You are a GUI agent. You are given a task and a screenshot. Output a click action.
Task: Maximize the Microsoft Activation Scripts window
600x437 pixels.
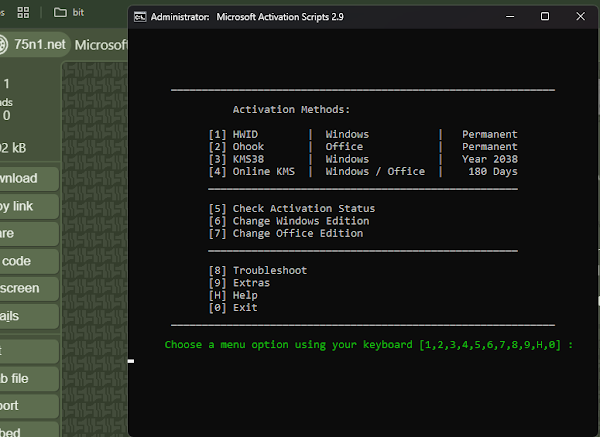[545, 16]
